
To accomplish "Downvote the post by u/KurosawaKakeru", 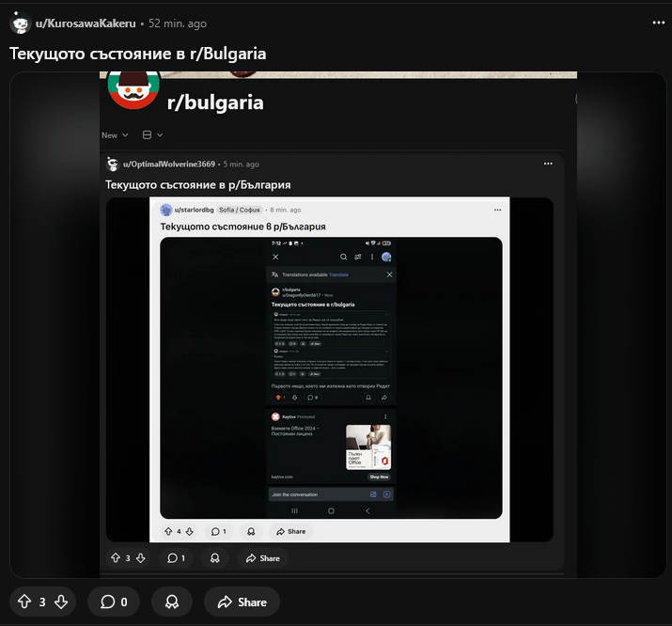I will [61, 602].
